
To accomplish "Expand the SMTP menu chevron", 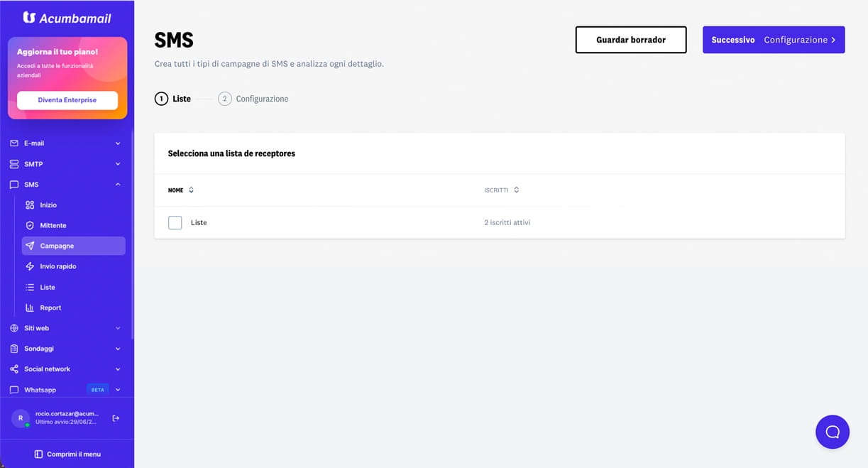I will (x=118, y=164).
